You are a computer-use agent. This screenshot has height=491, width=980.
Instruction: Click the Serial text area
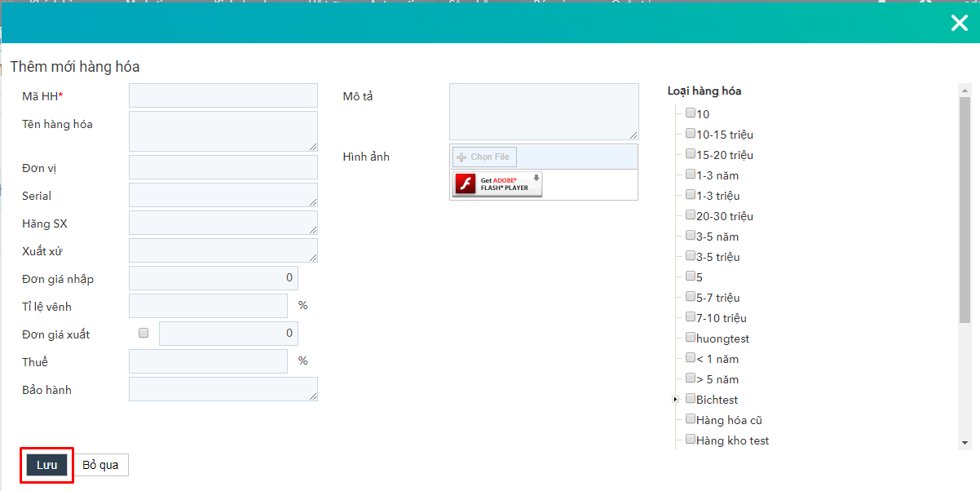pyautogui.click(x=223, y=195)
